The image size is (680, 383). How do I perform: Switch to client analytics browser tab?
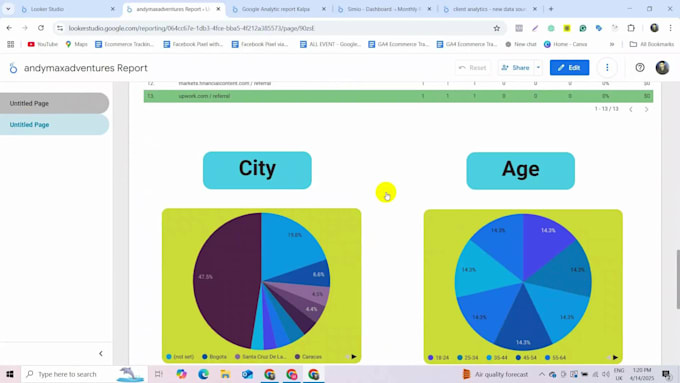pos(490,9)
